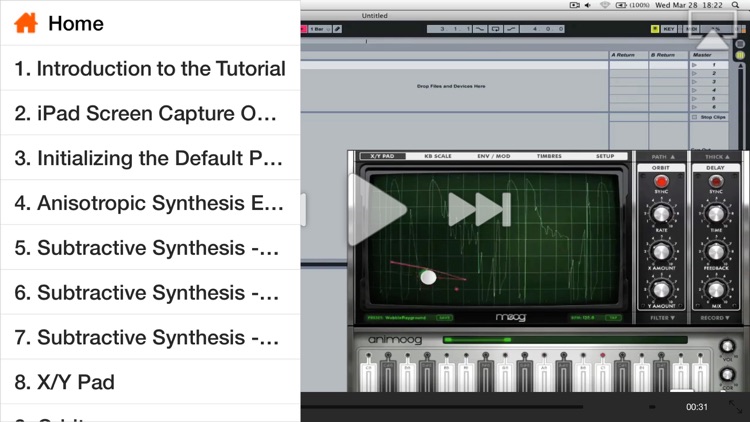Open lesson 6 Subtractive Synthesis
Viewport: 750px width, 422px height.
[x=150, y=292]
